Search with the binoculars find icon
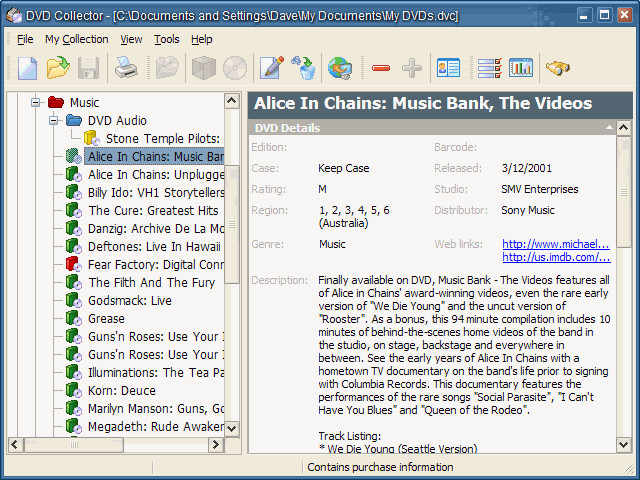 pos(558,68)
